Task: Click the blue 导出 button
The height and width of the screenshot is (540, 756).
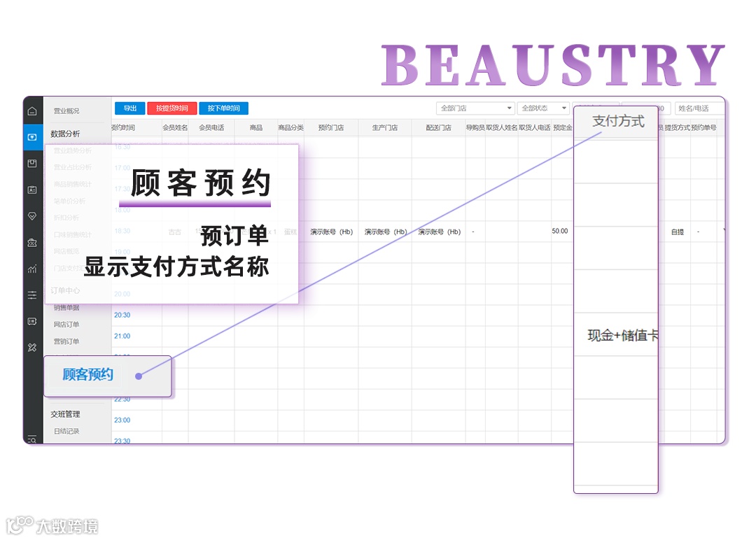Action: (x=129, y=108)
